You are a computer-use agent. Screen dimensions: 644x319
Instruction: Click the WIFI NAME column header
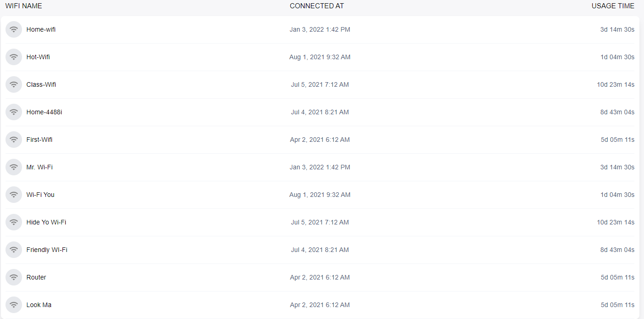23,6
